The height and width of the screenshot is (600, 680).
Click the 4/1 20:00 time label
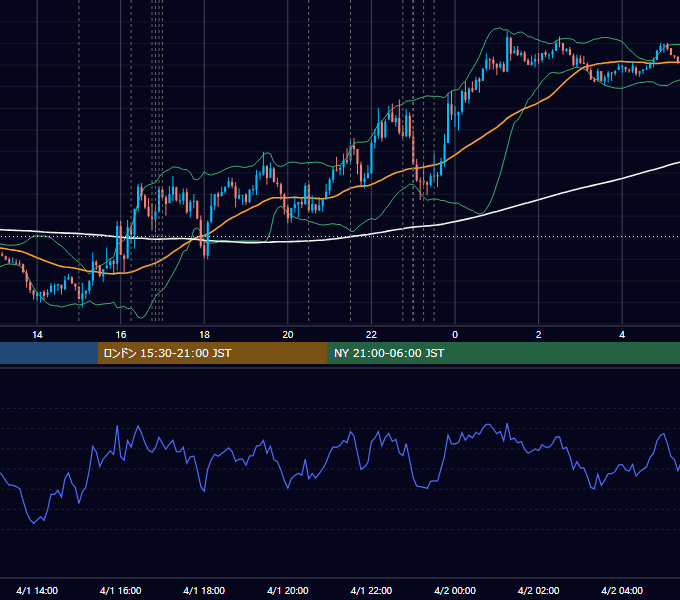[x=288, y=590]
